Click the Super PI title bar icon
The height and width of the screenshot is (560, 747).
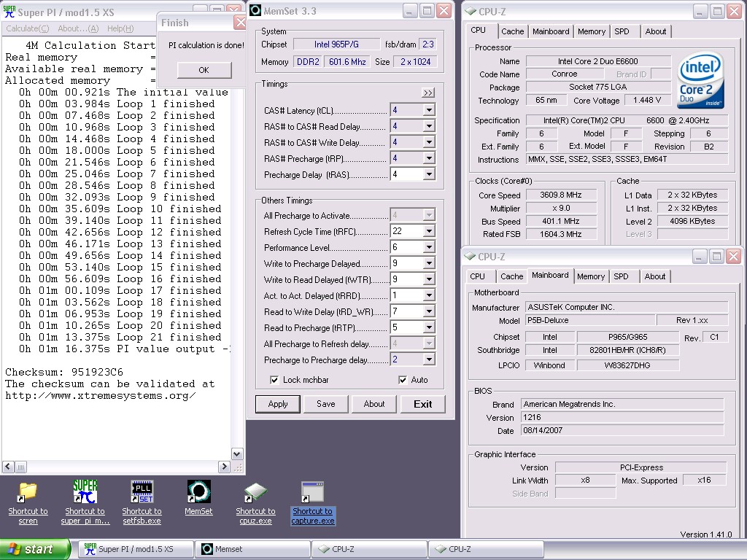click(x=9, y=12)
